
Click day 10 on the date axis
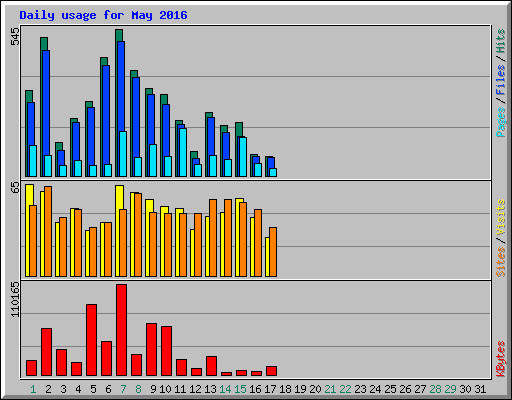click(165, 389)
